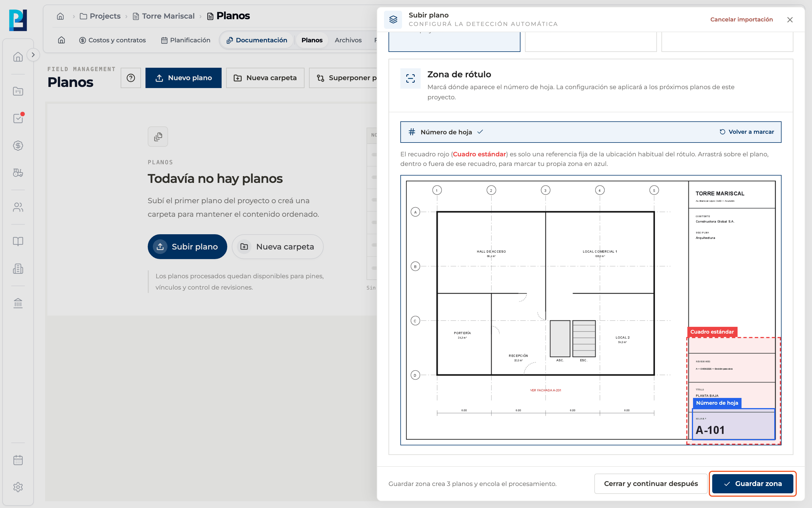Open the Archivos sub-tab
Image resolution: width=812 pixels, height=508 pixels.
(x=348, y=40)
